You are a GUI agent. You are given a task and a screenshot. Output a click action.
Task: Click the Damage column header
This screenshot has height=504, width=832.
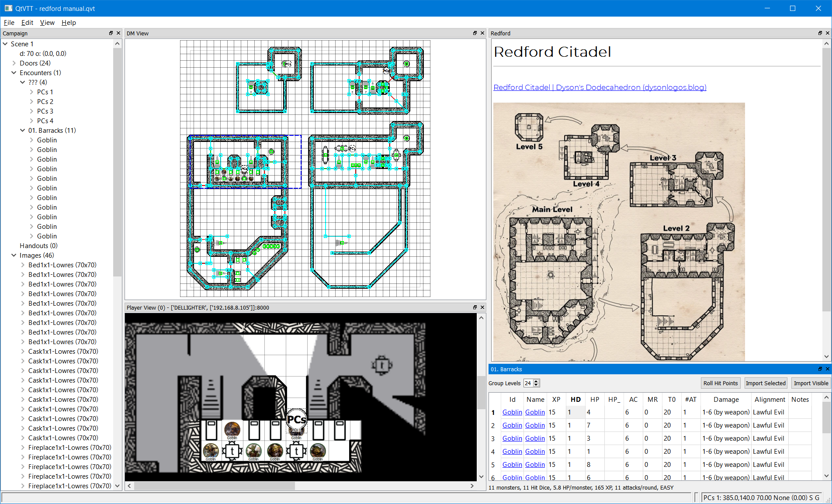(726, 399)
